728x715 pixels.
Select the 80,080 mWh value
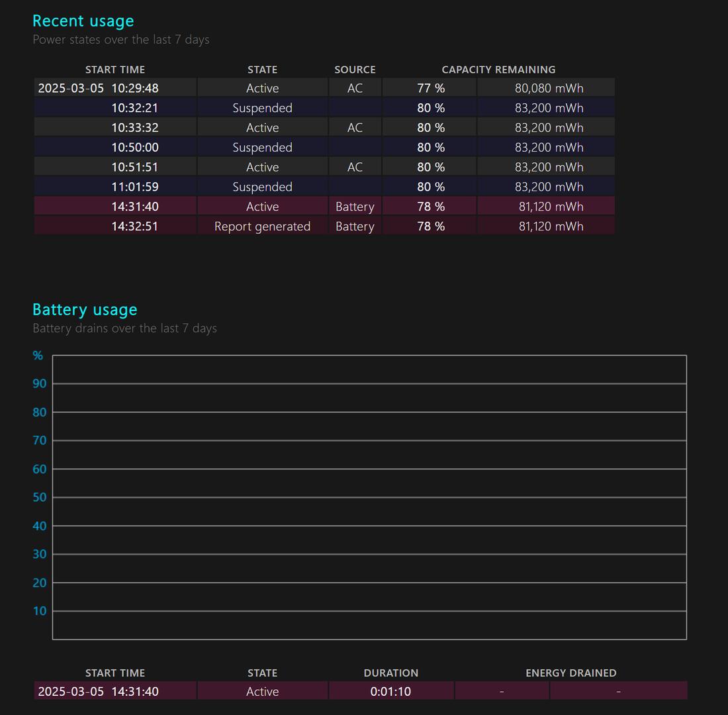click(x=549, y=88)
